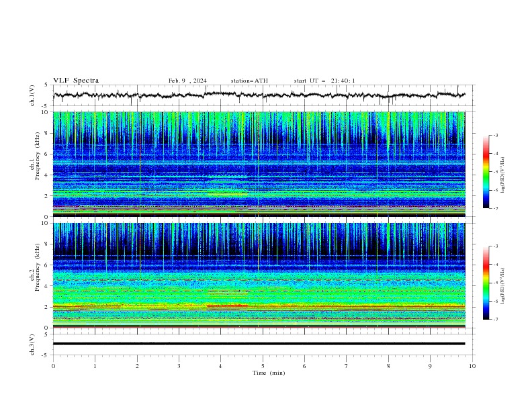The image size is (532, 411).
Task: Click the "VLF Spectra" plot title
Action: pos(76,81)
